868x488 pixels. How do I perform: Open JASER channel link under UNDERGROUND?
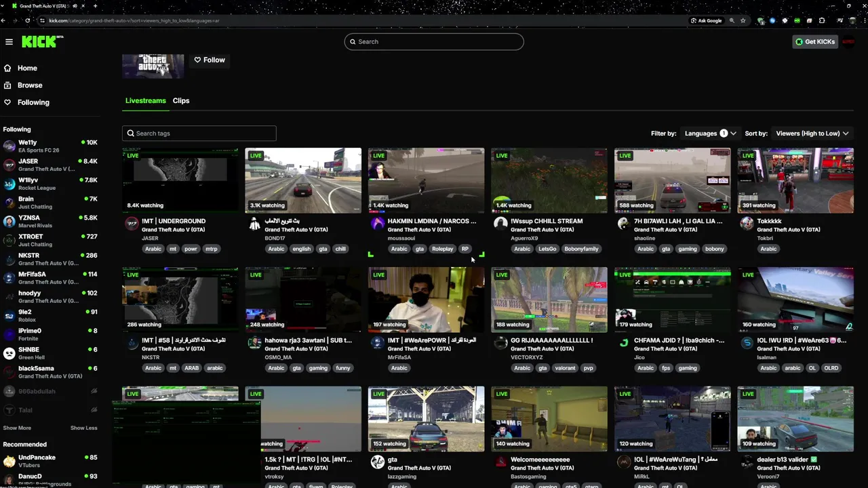[150, 239]
